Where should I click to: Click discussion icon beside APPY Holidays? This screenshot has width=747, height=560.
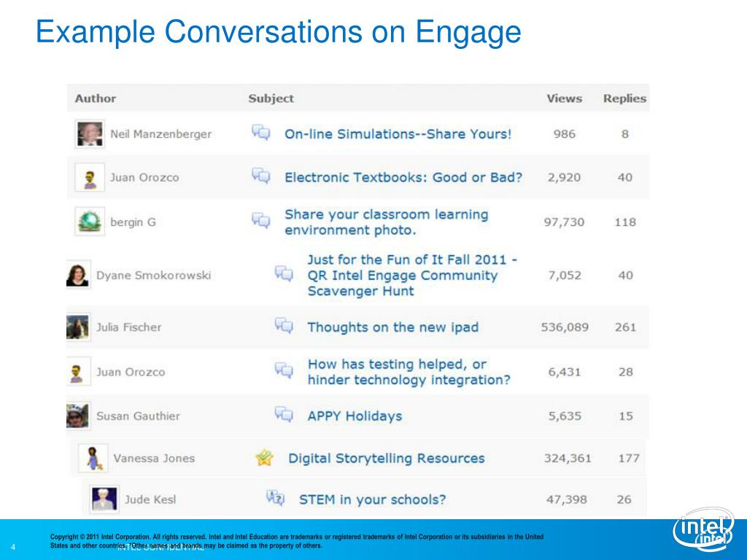point(284,414)
